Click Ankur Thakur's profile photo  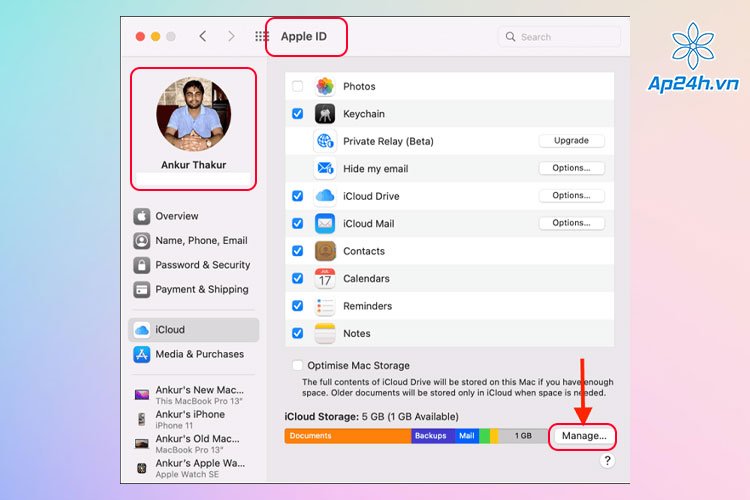[x=194, y=114]
